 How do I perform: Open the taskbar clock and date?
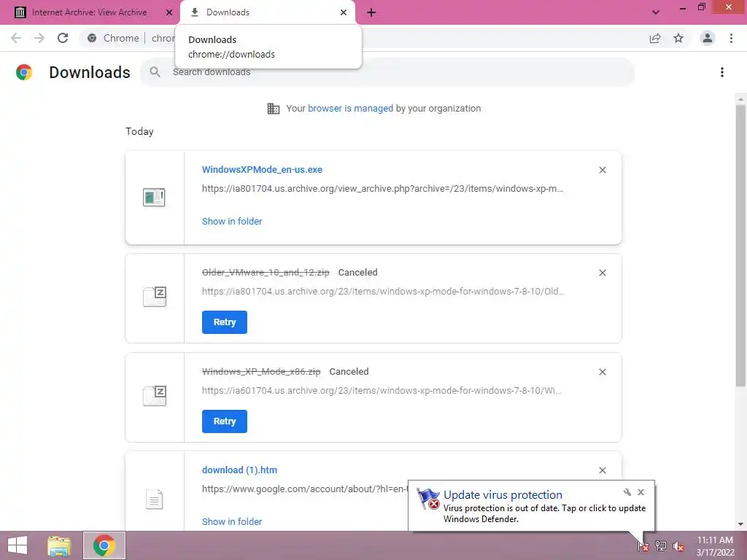[x=715, y=546]
